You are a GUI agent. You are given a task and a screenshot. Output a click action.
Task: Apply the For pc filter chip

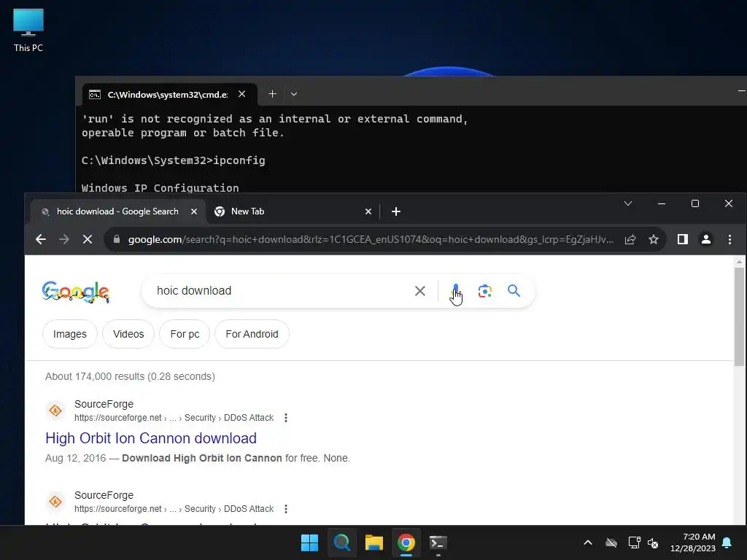pos(185,334)
